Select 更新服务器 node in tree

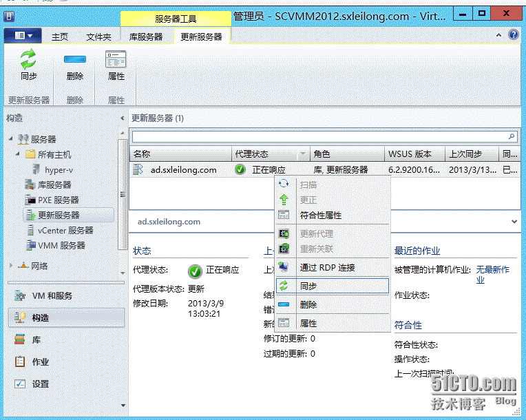click(68, 215)
